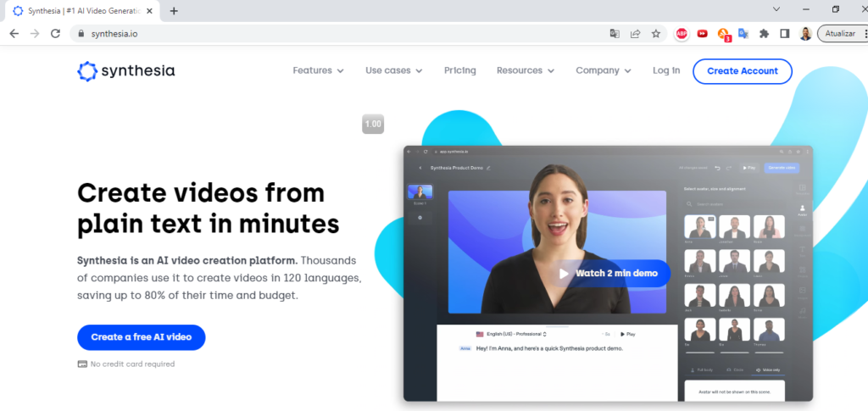Screen dimensions: 868x411
Task: Go back to the previous page
Action: [14, 34]
